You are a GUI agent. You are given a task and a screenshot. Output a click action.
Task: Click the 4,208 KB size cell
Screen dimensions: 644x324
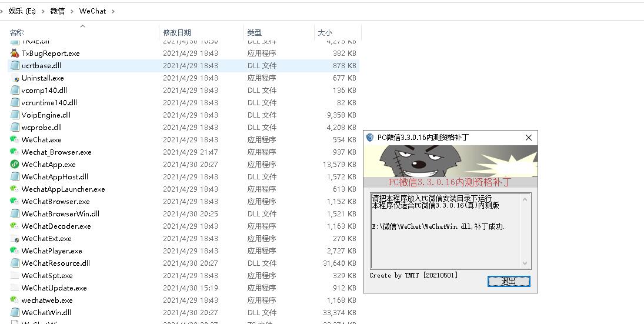(x=341, y=127)
